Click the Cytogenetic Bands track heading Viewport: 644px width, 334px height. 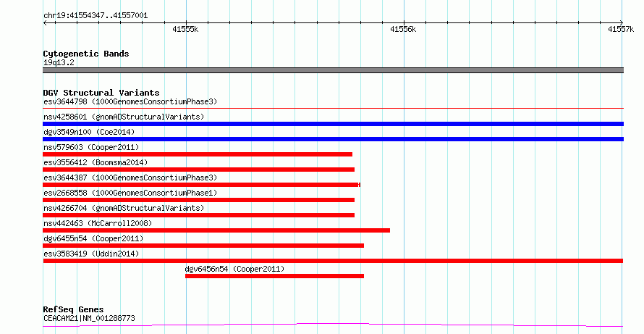click(86, 54)
